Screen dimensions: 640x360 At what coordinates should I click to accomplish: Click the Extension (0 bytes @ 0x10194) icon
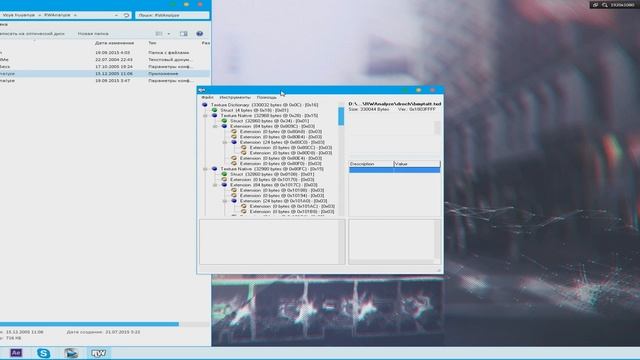click(234, 196)
